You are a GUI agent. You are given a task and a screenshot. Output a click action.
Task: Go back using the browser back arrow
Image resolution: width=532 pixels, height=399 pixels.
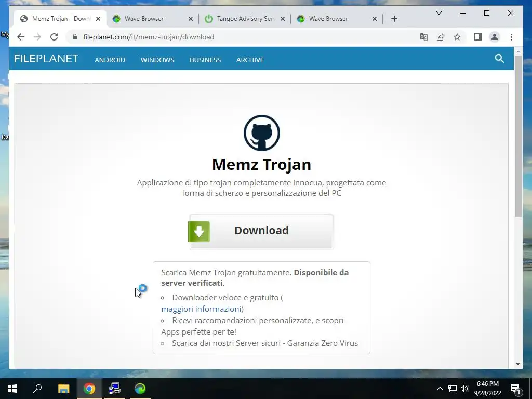[x=21, y=37]
